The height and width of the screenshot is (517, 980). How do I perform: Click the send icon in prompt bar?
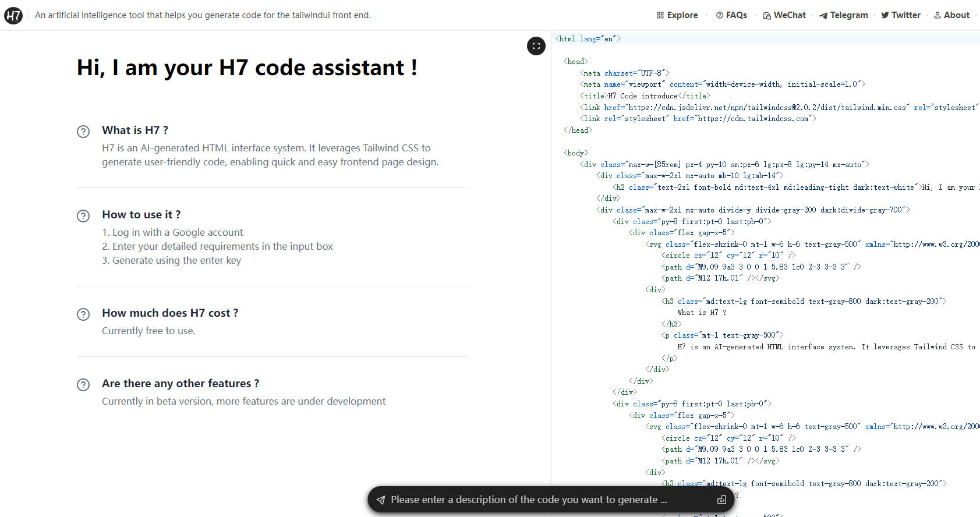(x=381, y=500)
